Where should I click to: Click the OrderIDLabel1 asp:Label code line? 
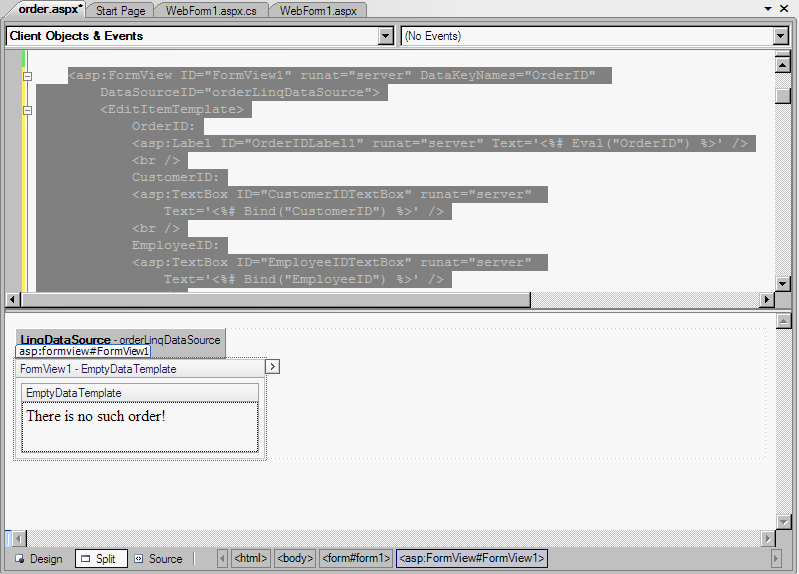[x=440, y=143]
